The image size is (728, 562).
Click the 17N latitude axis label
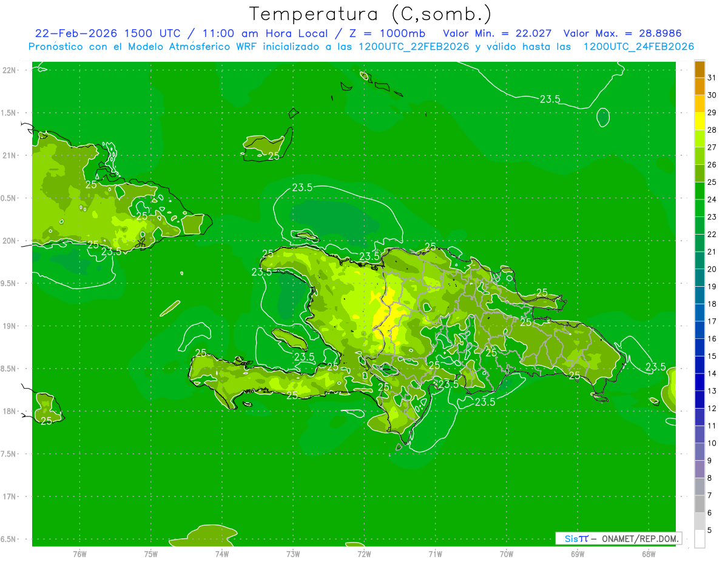coord(9,497)
